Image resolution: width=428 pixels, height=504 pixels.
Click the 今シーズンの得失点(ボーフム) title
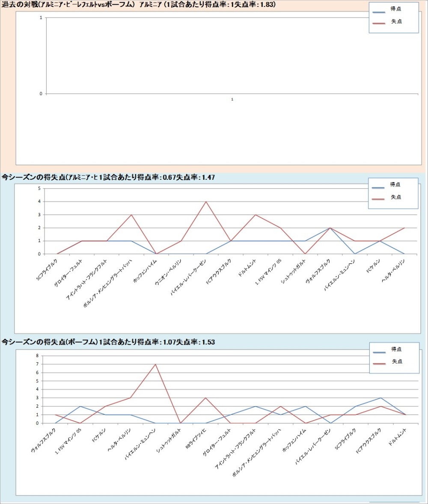(108, 342)
